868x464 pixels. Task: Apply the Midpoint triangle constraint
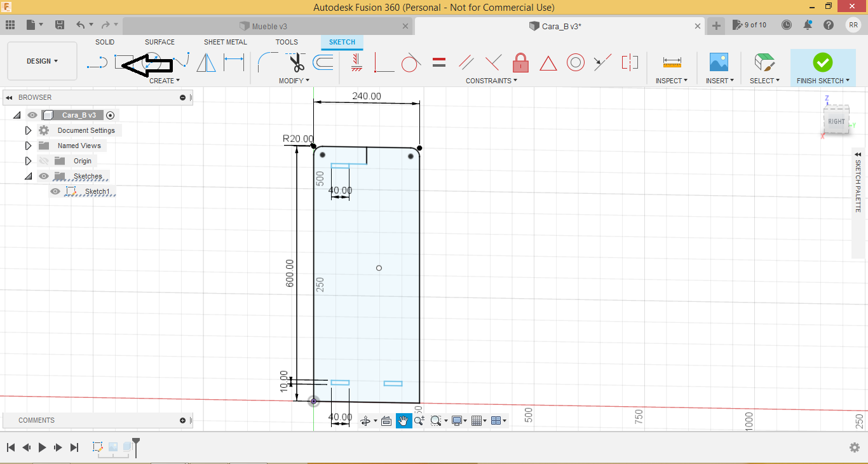point(548,63)
